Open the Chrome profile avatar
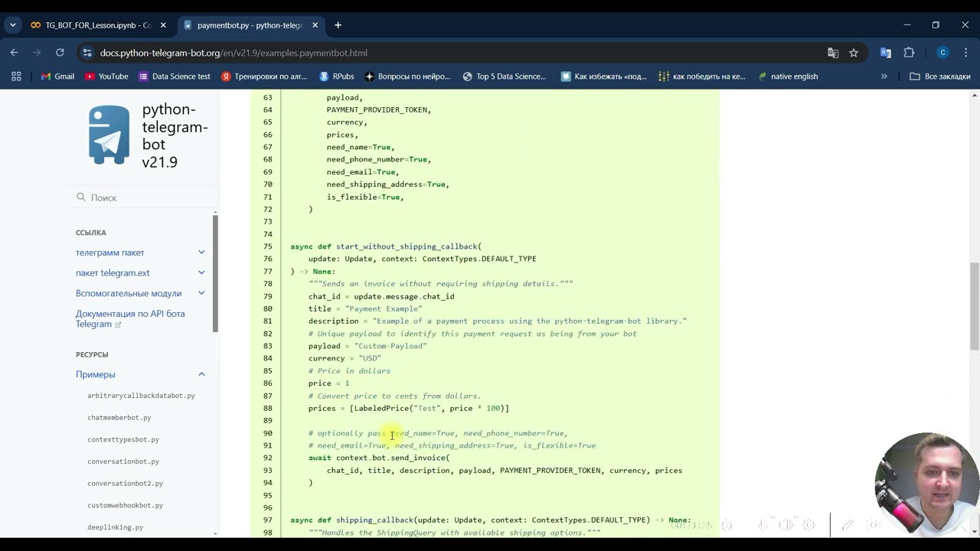This screenshot has width=980, height=551. tap(943, 53)
